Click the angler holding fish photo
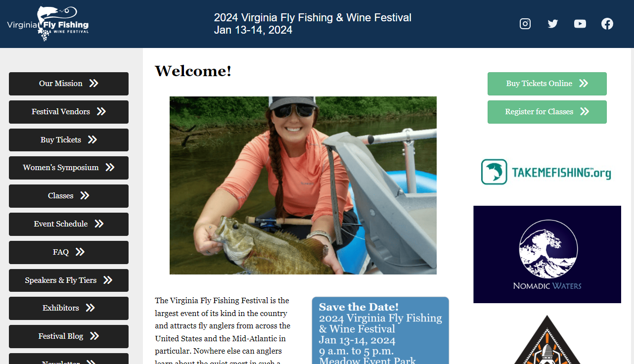This screenshot has height=364, width=634. pyautogui.click(x=303, y=185)
